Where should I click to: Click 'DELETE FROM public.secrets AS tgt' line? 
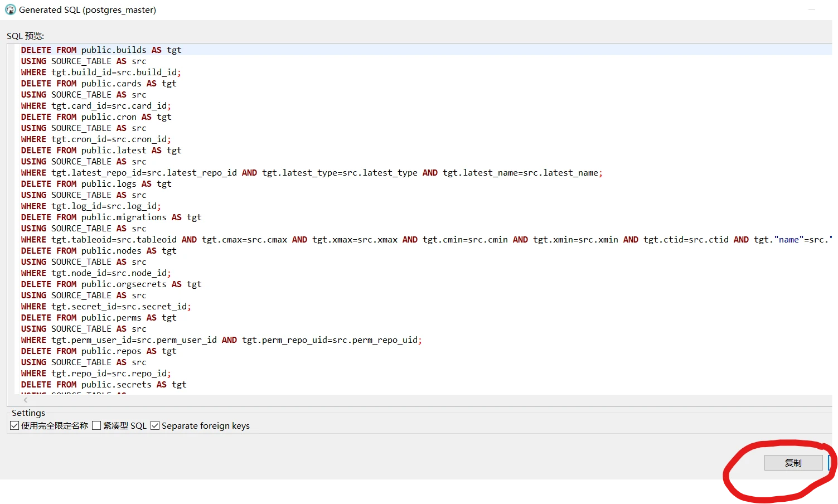[x=104, y=385]
